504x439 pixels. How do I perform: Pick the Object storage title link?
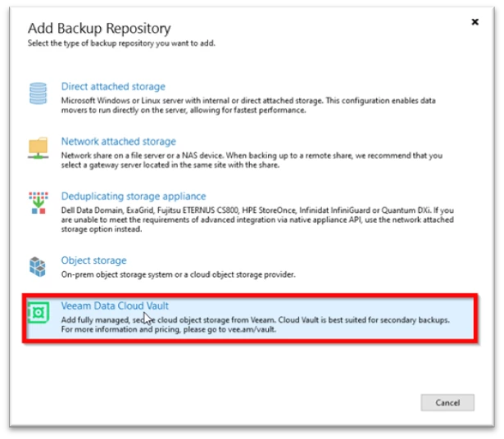point(93,260)
